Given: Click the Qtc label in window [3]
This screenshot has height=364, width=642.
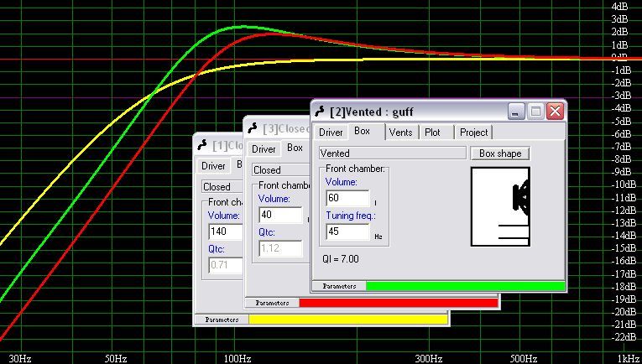Looking at the screenshot, I should click(267, 232).
